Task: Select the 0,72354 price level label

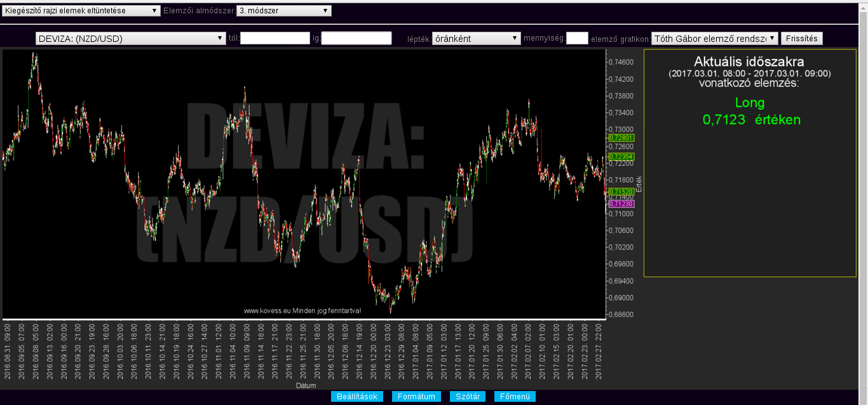Action: 621,156
